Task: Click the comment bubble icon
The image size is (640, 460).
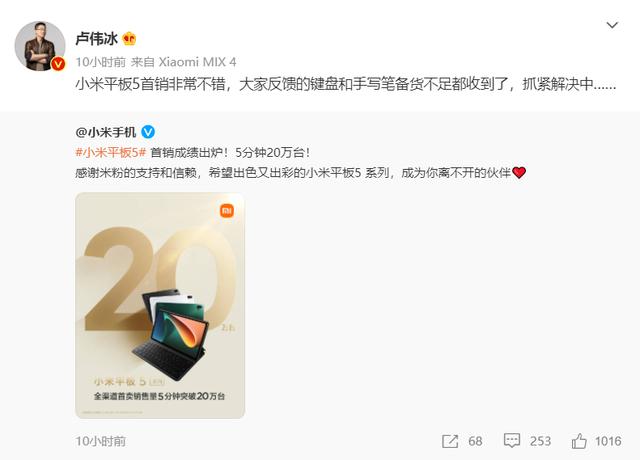Action: [511, 441]
